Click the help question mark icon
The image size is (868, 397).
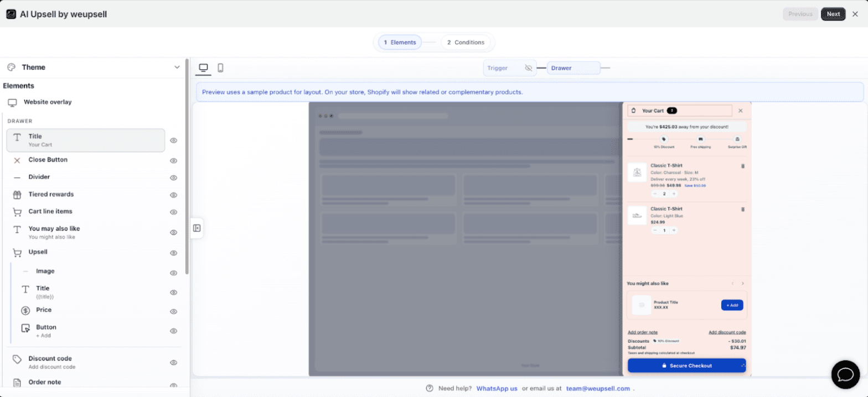(429, 388)
